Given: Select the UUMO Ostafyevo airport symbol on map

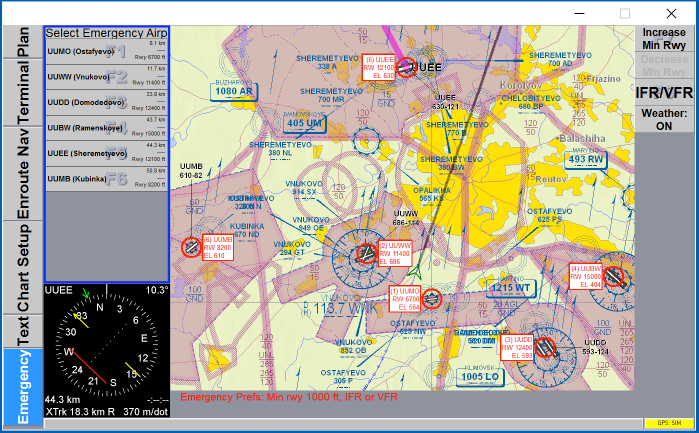Looking at the screenshot, I should (432, 297).
